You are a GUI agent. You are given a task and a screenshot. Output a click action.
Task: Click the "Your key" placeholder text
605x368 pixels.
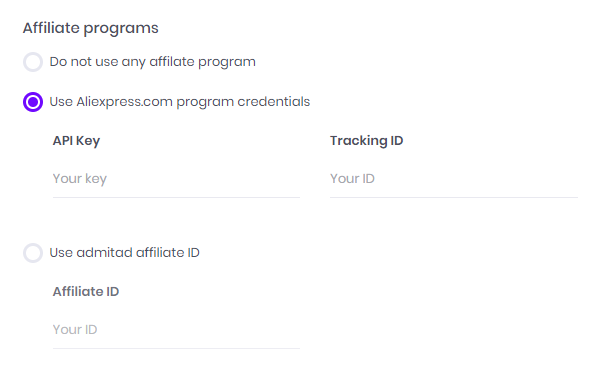pyautogui.click(x=80, y=179)
